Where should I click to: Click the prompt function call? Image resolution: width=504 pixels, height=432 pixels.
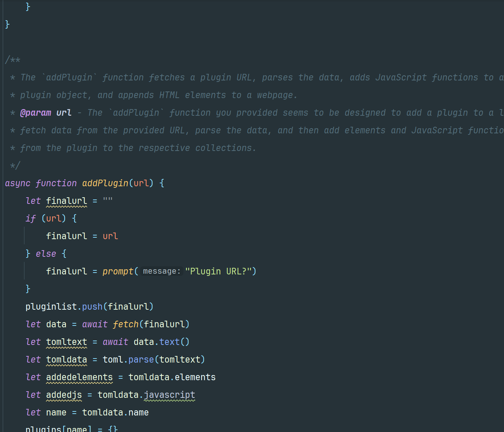[118, 271]
